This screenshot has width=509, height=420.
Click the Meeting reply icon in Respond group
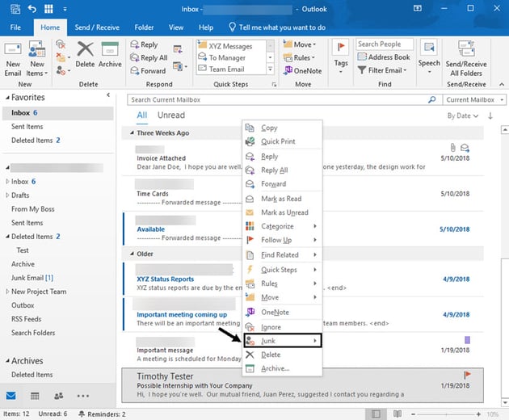(178, 49)
